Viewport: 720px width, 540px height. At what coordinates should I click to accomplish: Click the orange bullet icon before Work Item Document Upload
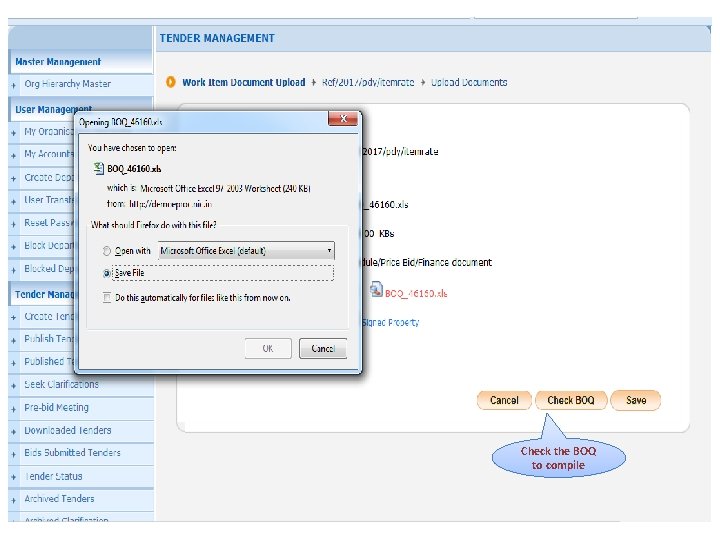[170, 82]
